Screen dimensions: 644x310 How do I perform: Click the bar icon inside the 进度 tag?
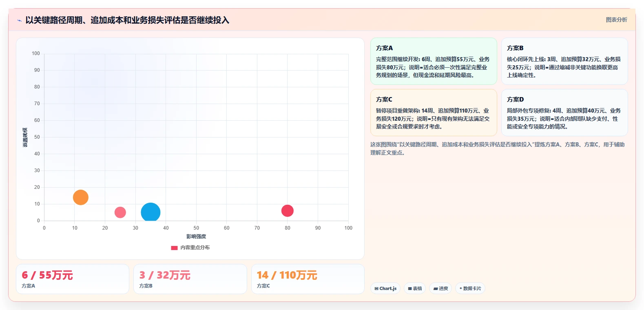[436, 289]
